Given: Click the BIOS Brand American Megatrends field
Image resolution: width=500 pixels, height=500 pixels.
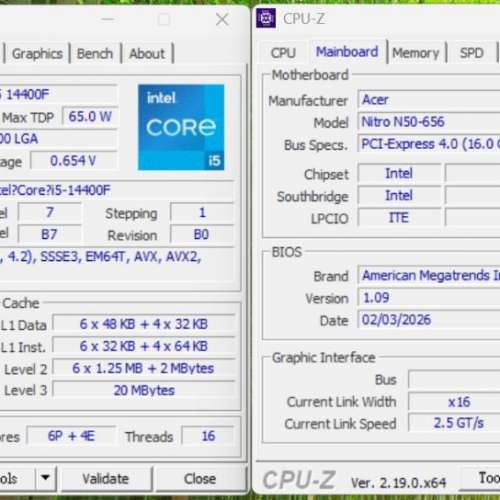Looking at the screenshot, I should click(x=429, y=275).
